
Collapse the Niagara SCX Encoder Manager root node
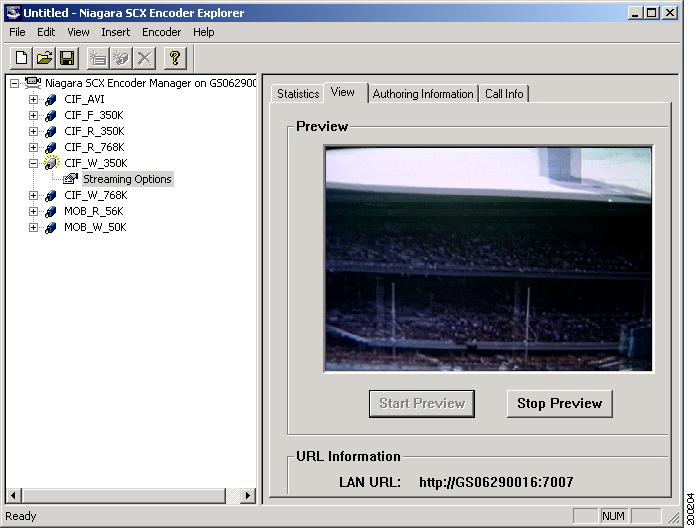coord(15,83)
